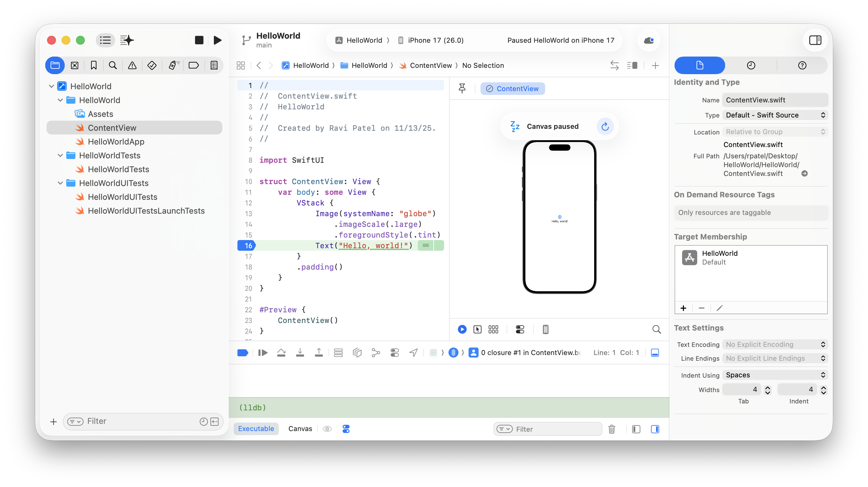Open the coding assistant sparkle icon

pyautogui.click(x=127, y=40)
